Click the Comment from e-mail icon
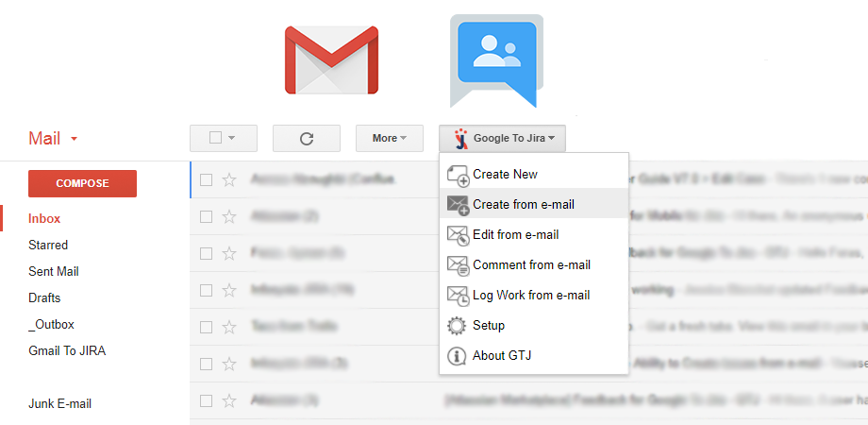The height and width of the screenshot is (425, 868). pos(458,265)
